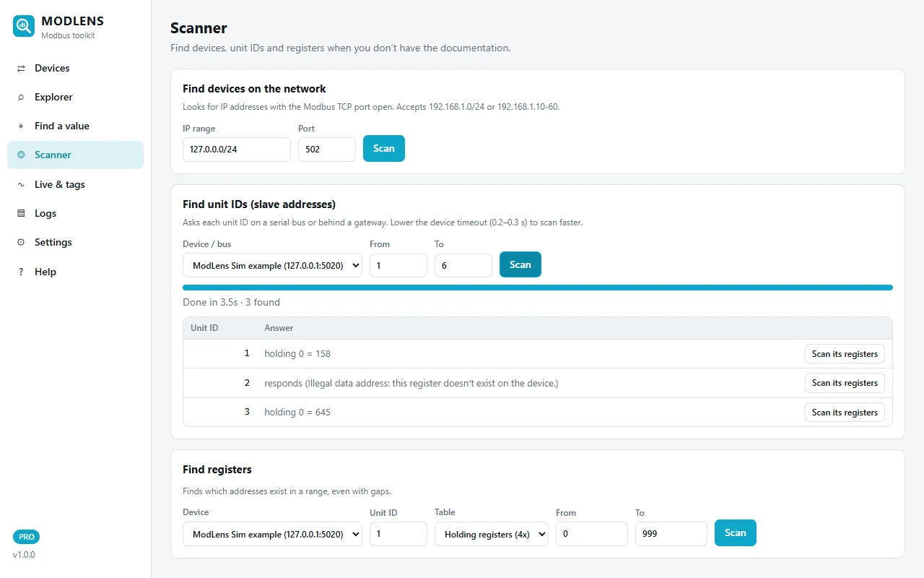This screenshot has width=924, height=578.
Task: Click the Find a value icon
Action: (21, 126)
